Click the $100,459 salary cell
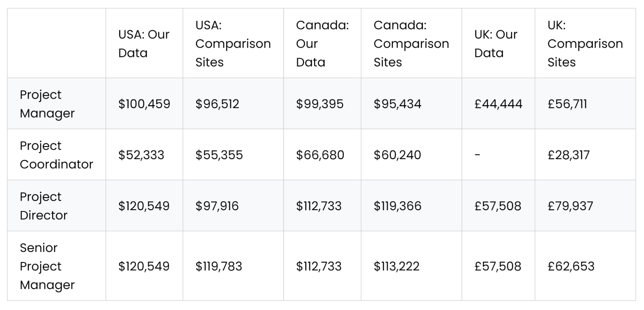Screen dimensions: 644x310 (x=144, y=104)
